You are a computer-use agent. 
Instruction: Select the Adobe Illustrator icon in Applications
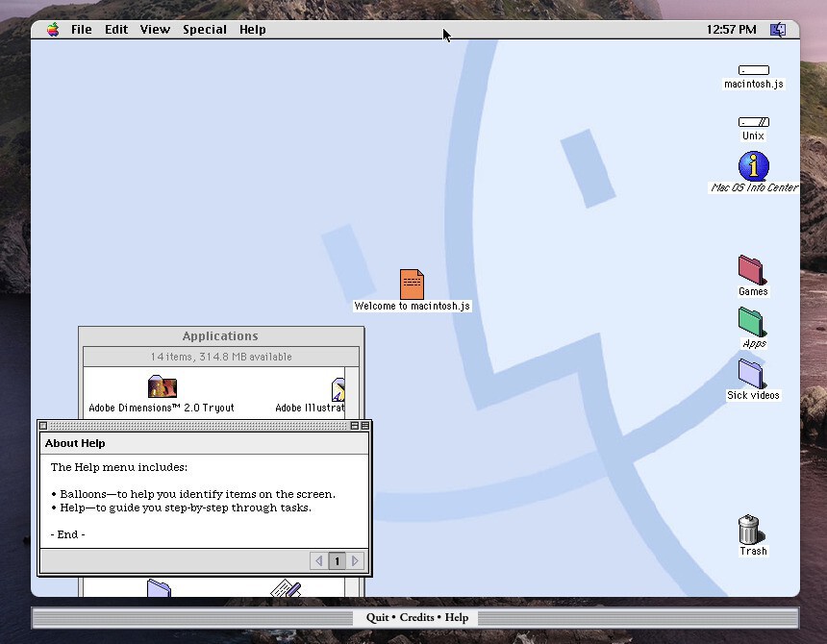(338, 389)
